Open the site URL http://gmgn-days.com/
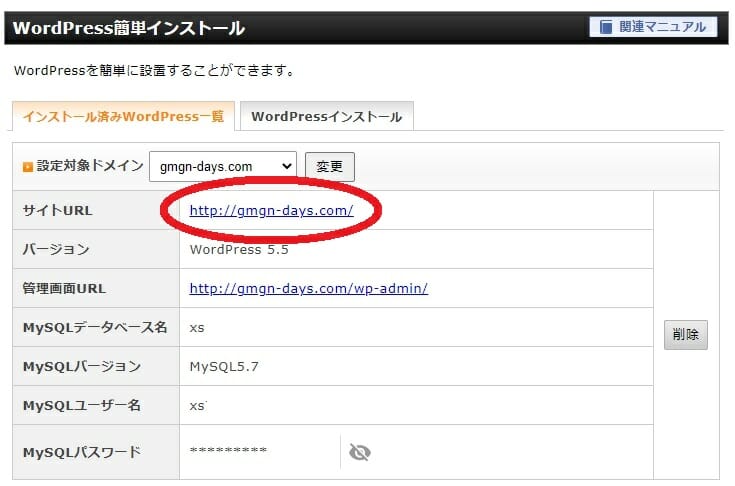Image resolution: width=735 pixels, height=486 pixels. click(x=271, y=210)
